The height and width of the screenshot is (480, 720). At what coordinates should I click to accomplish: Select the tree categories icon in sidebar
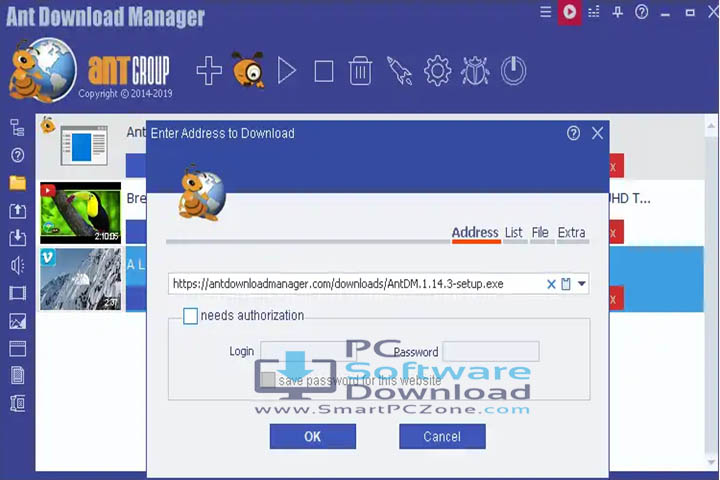(x=17, y=128)
